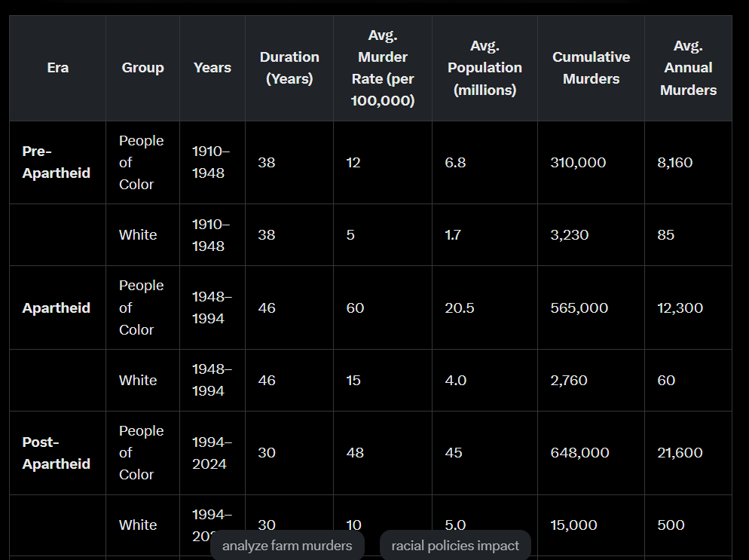Click the '1910–1948' years cell in White row
Viewport: 749px width, 560px height.
pyautogui.click(x=211, y=235)
